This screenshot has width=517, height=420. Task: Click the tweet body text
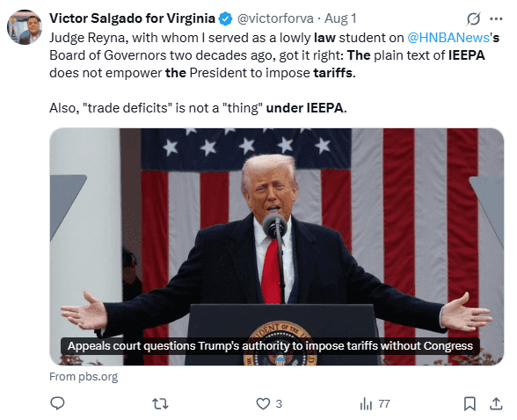pos(274,73)
